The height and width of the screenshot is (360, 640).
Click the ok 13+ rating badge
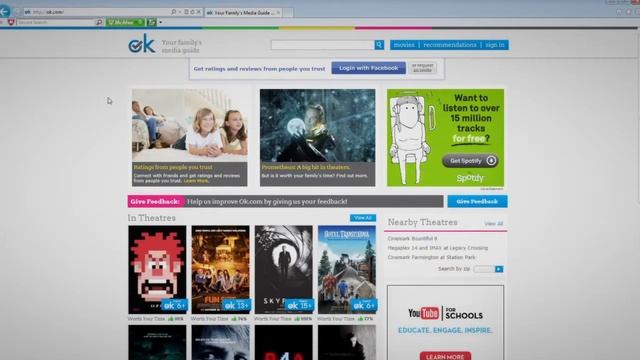click(x=237, y=305)
